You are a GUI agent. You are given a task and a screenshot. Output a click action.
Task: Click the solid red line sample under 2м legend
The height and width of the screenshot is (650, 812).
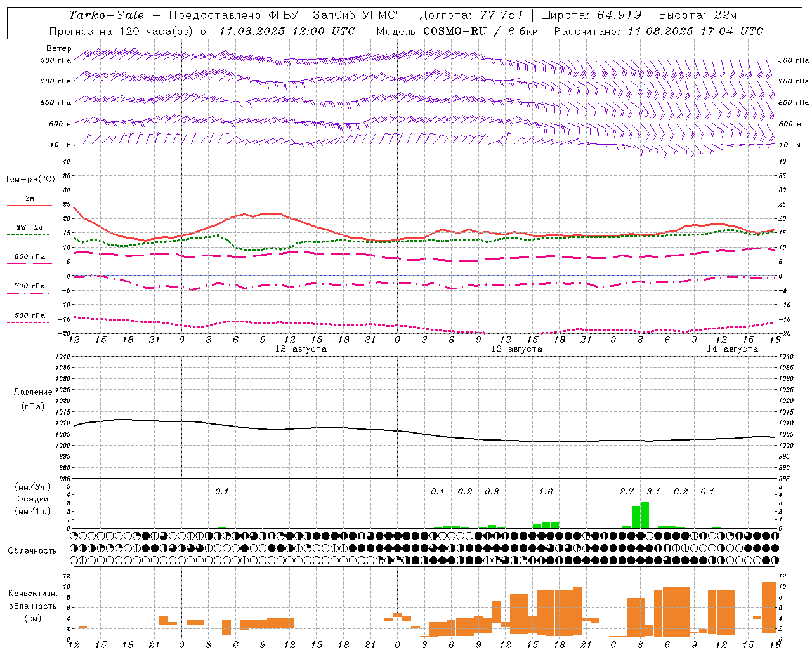(29, 205)
